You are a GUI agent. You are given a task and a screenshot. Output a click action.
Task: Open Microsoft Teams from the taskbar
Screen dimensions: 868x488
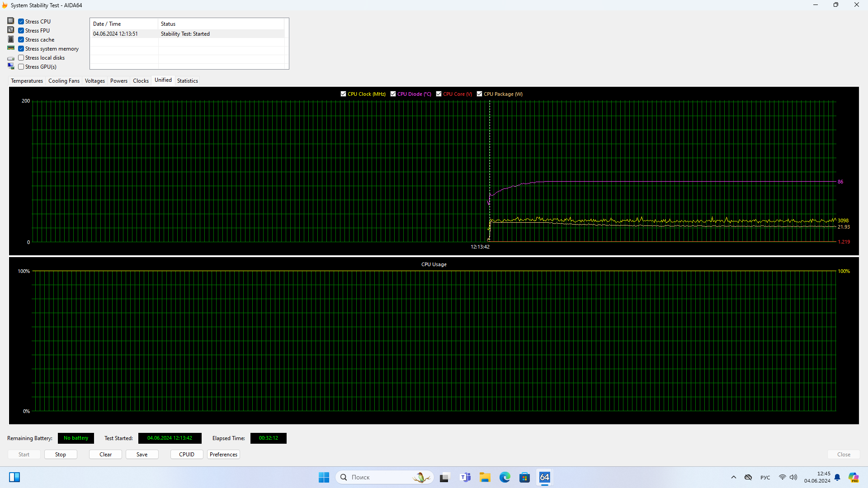[465, 477]
